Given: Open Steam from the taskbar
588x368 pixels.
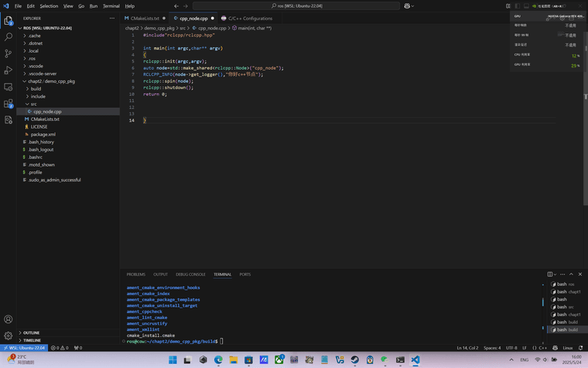Looking at the screenshot, I should pos(355,360).
